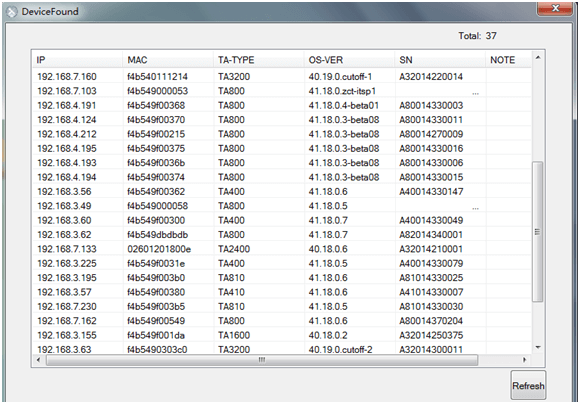Click the ellipsis in the 192.168.3.49 row
Screen dimensions: 580x404
[x=475, y=208]
